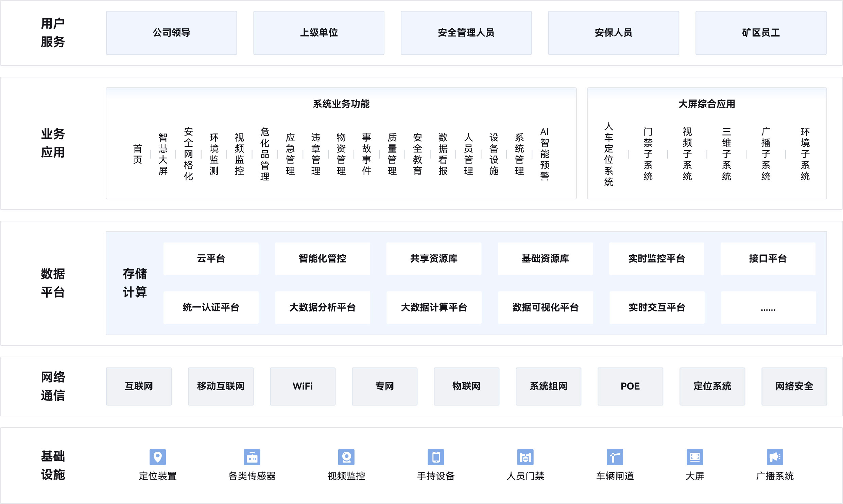Click the 大屏 display screen icon
This screenshot has height=504, width=843.
click(x=695, y=457)
